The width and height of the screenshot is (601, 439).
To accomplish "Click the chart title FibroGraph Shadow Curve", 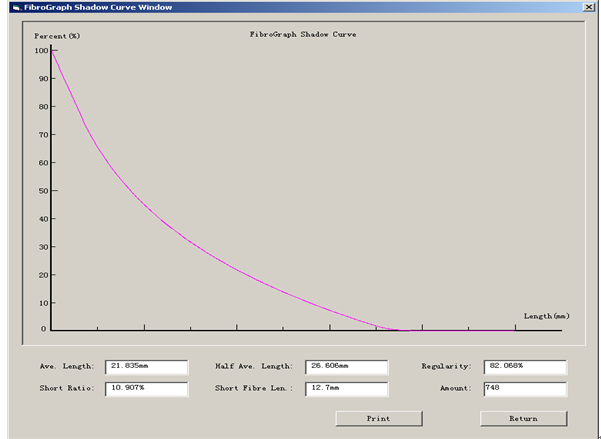I will pyautogui.click(x=302, y=34).
